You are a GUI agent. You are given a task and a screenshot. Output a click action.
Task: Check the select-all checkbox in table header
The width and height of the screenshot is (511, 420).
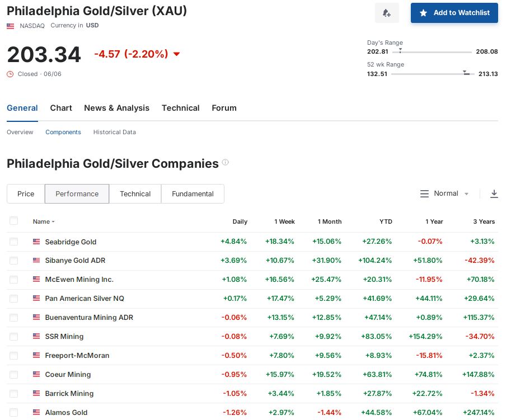(14, 221)
